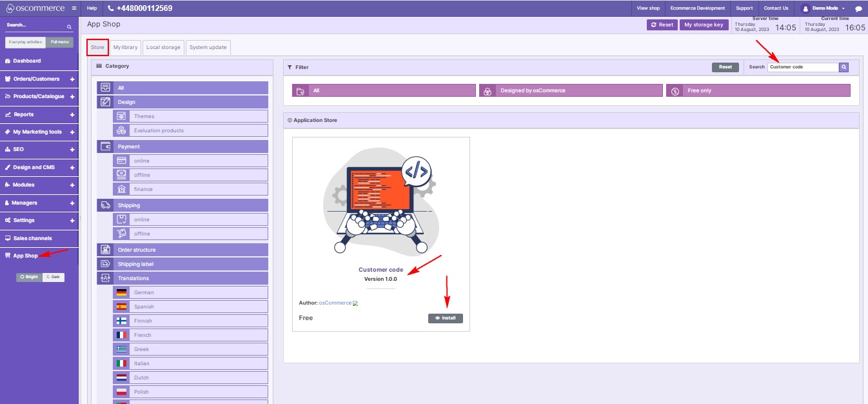This screenshot has height=404, width=868.
Task: Open Ecommerce Development in top bar
Action: pyautogui.click(x=698, y=8)
